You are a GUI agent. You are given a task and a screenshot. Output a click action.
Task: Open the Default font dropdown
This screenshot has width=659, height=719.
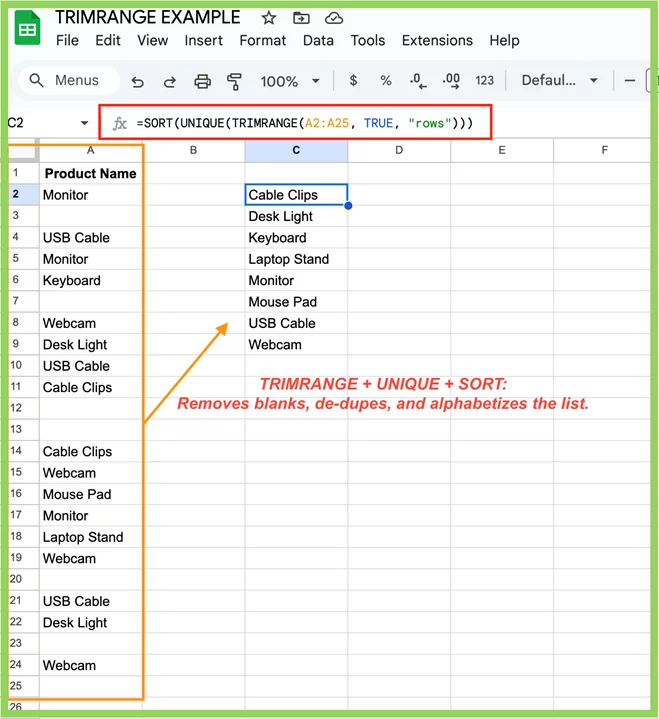tap(559, 81)
